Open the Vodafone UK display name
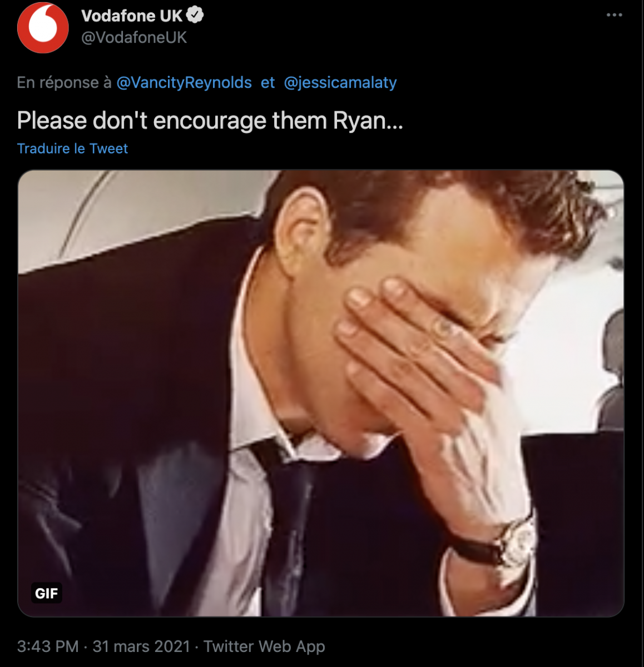This screenshot has height=667, width=644. pyautogui.click(x=132, y=16)
